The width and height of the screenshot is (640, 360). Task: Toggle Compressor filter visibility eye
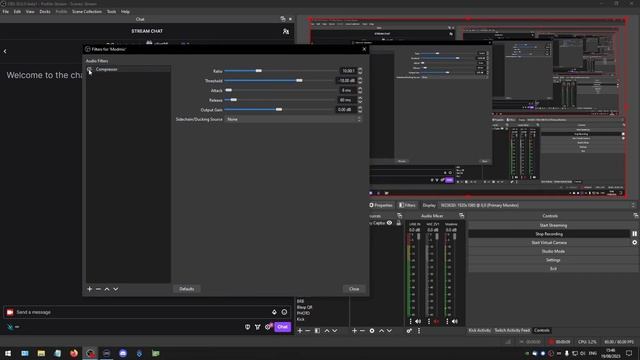pos(89,69)
